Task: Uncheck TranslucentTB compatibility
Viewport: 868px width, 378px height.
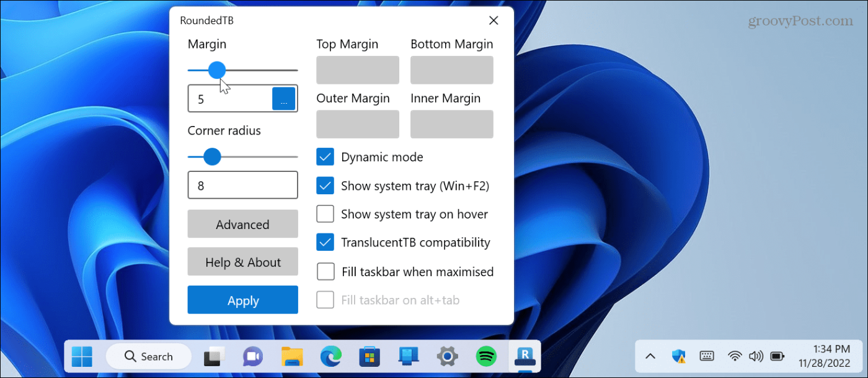Action: point(325,243)
